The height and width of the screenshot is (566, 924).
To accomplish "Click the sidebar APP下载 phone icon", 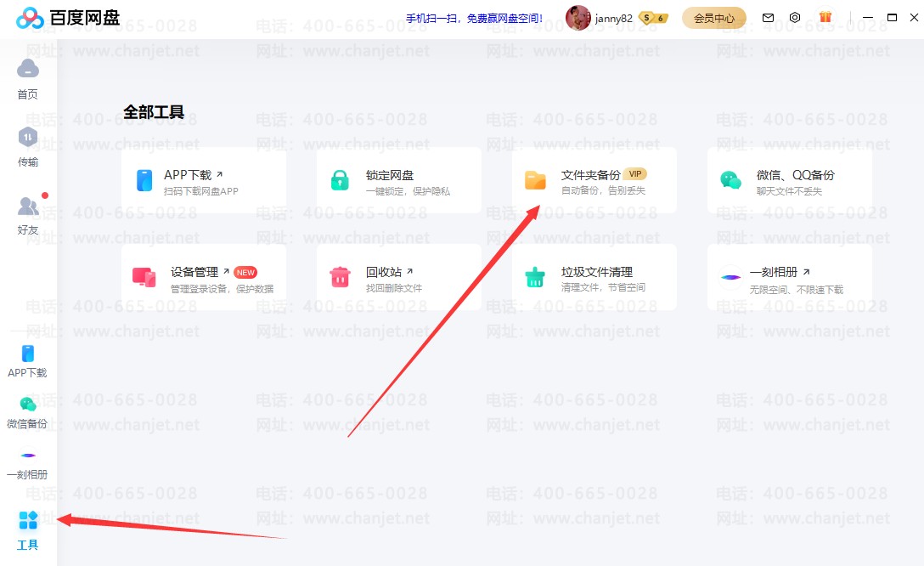I will click(28, 354).
